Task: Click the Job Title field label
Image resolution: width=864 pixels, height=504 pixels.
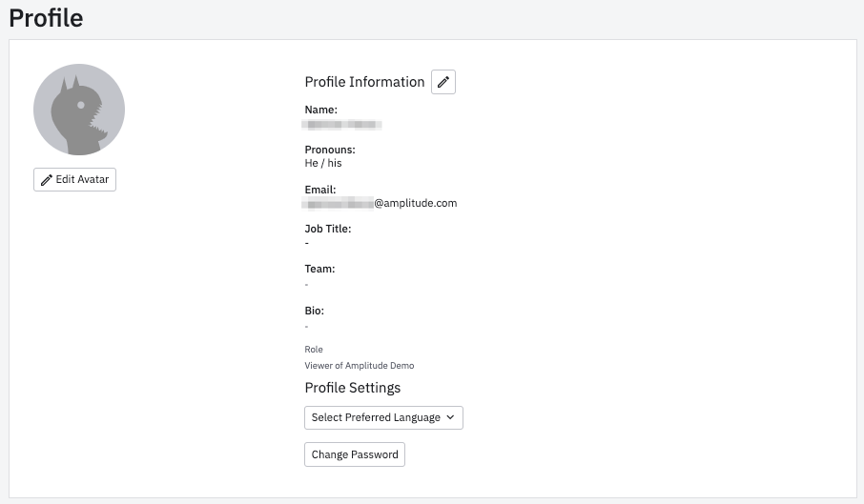Action: 328,229
